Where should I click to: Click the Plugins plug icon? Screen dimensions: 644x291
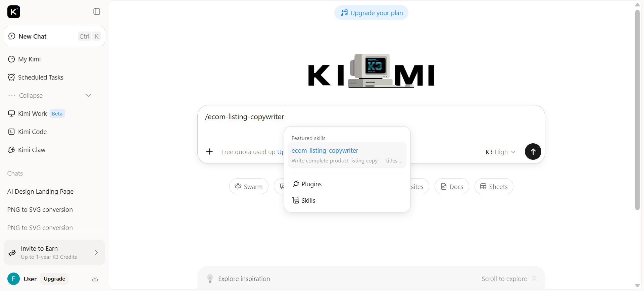click(296, 184)
